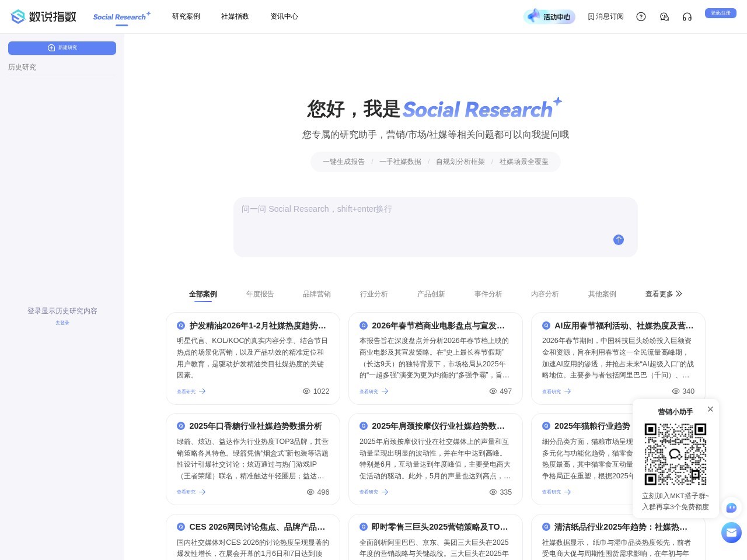Submit question with the arrow send icon

pos(619,240)
